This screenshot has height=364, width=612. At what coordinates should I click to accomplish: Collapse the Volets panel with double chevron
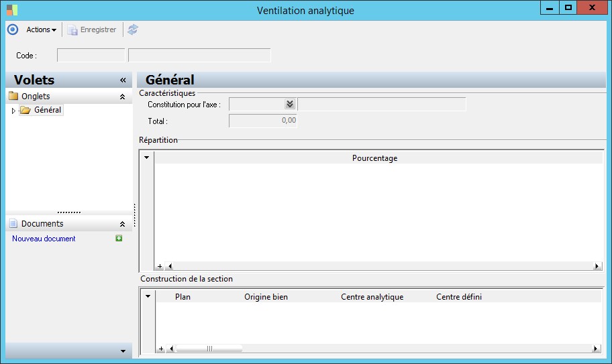point(123,80)
